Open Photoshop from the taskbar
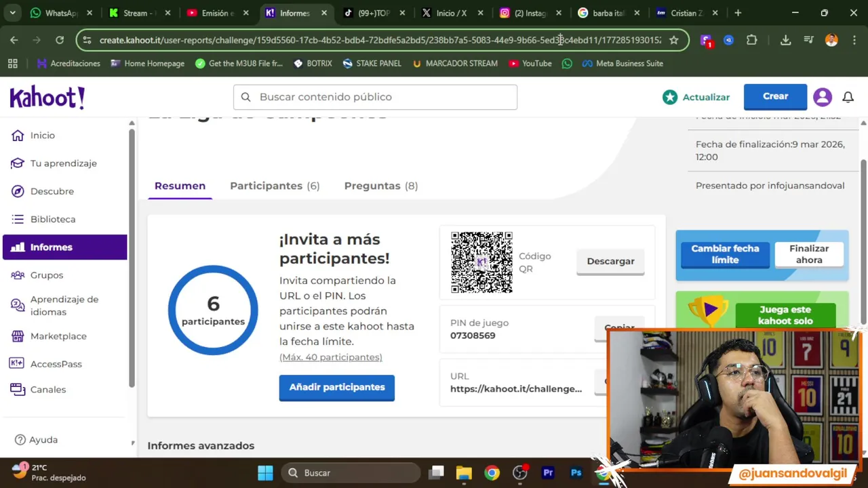The image size is (868, 488). tap(576, 472)
